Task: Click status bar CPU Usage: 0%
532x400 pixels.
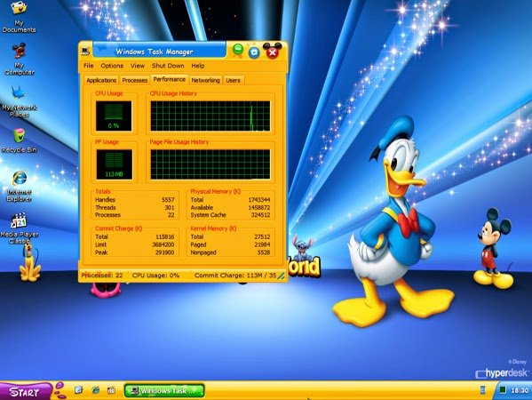Action: click(155, 276)
